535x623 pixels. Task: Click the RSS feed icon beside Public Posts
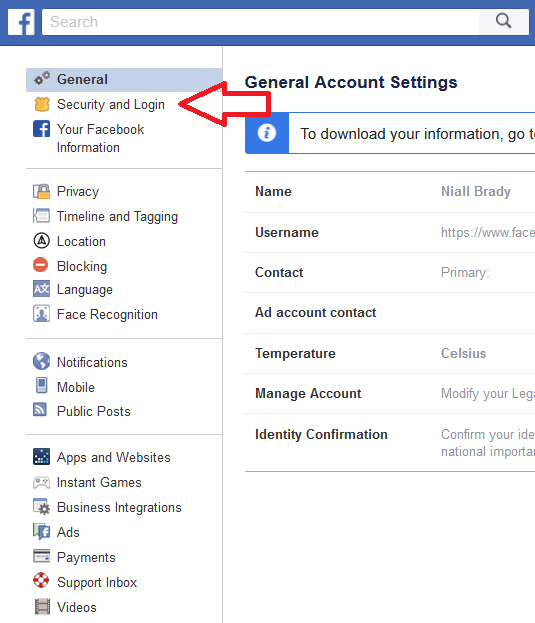40,410
